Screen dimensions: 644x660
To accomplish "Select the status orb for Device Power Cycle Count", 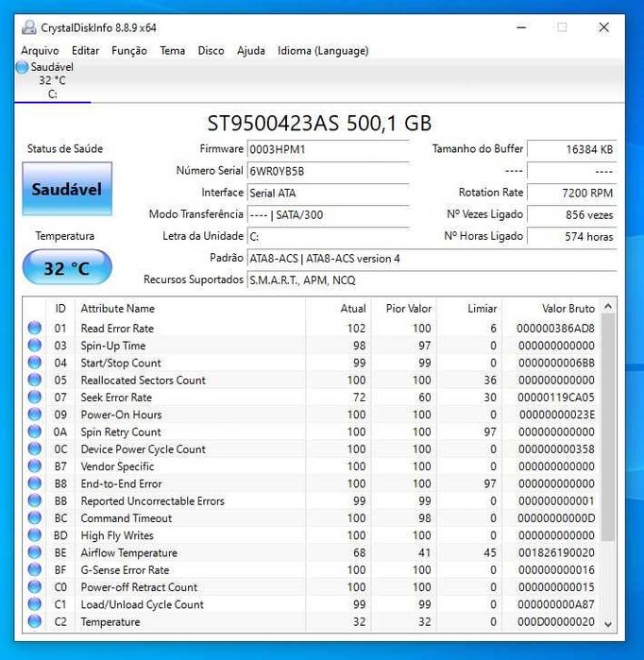I will coord(35,448).
